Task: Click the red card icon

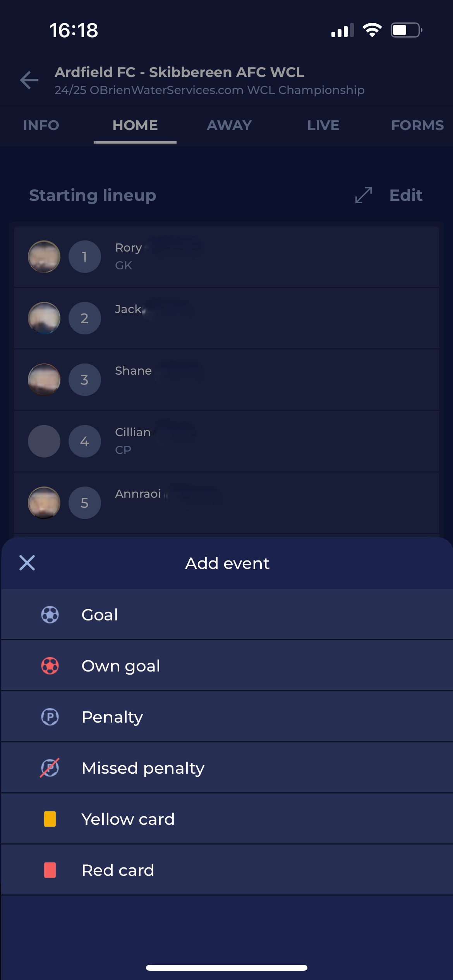Action: [50, 870]
